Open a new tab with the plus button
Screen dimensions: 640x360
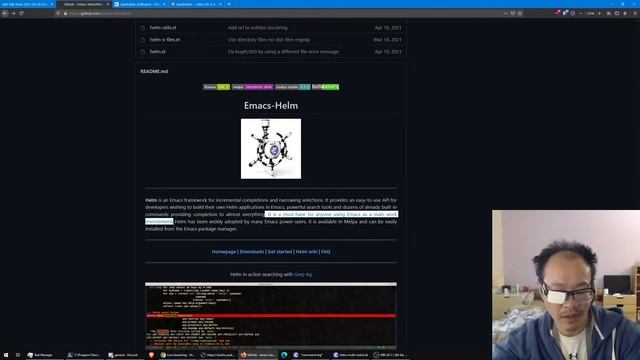[229, 4]
